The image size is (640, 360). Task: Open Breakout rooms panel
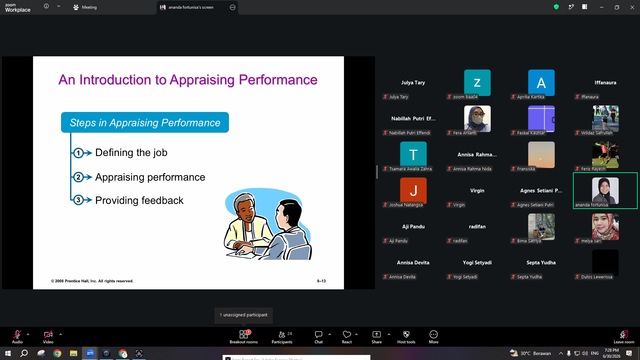coord(244,337)
